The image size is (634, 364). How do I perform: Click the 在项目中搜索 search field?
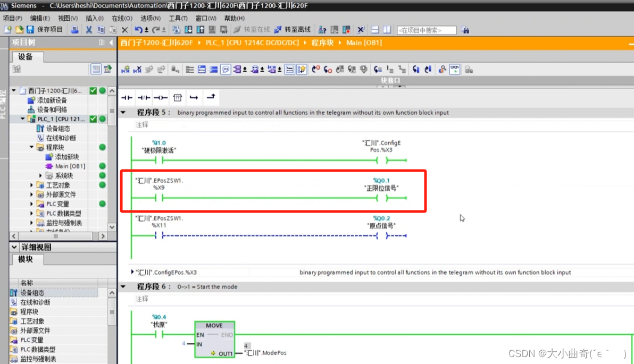click(x=427, y=30)
